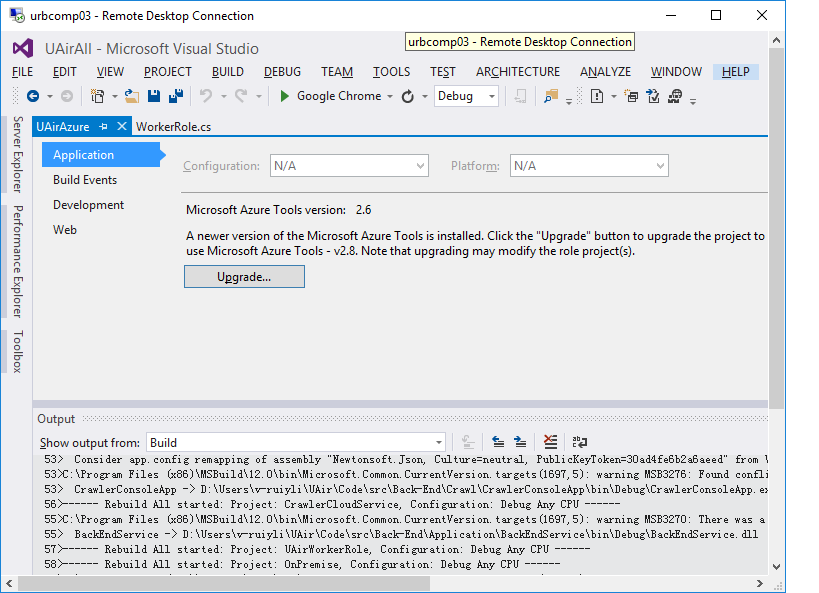
Task: Open the BUILD menu
Action: coord(228,72)
